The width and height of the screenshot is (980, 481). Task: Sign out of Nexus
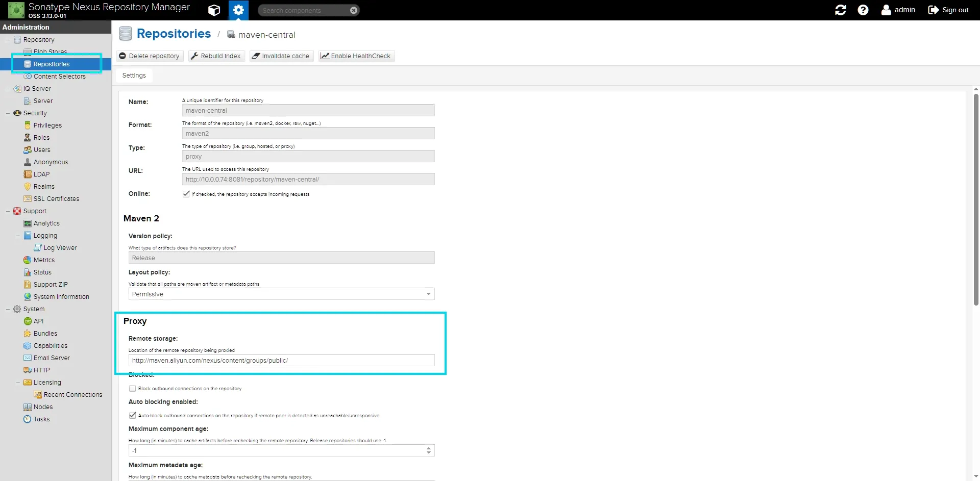pos(948,10)
